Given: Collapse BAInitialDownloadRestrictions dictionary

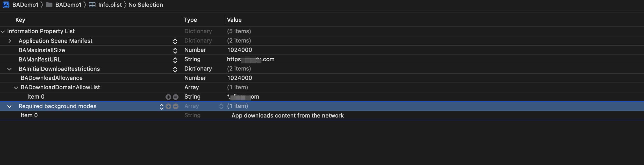Looking at the screenshot, I should pyautogui.click(x=10, y=69).
